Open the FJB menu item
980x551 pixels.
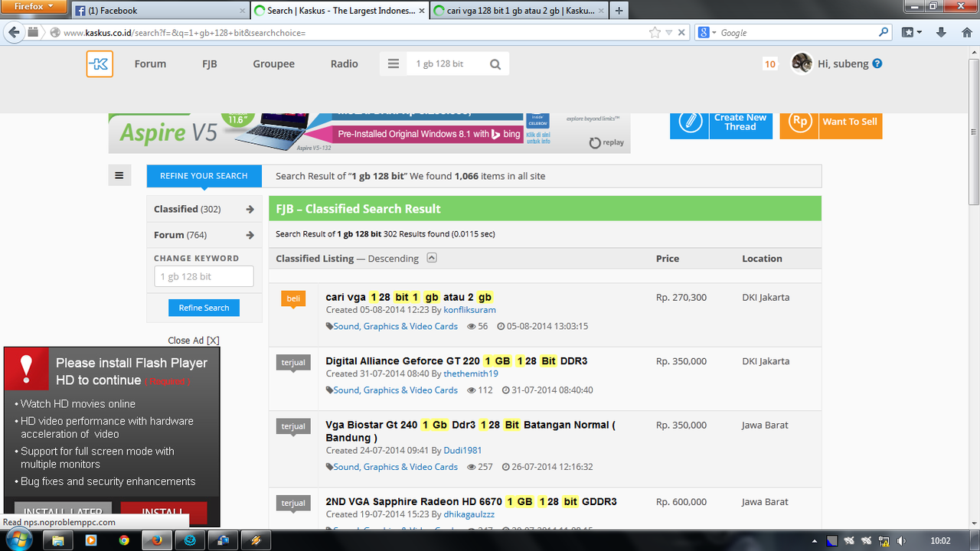[x=210, y=64]
